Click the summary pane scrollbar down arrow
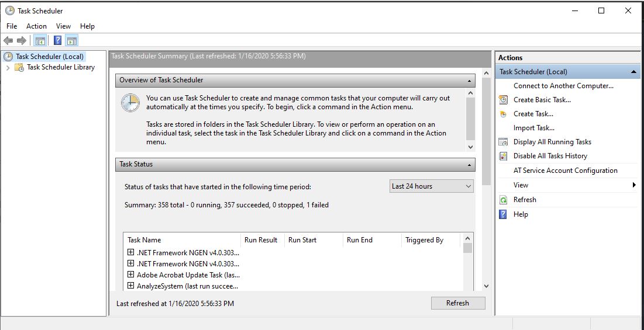 click(x=486, y=286)
